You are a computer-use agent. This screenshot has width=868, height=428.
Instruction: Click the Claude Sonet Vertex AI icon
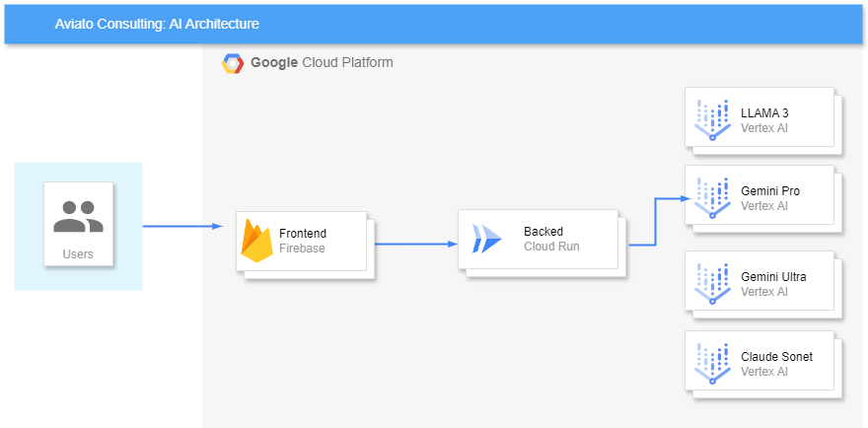(712, 364)
